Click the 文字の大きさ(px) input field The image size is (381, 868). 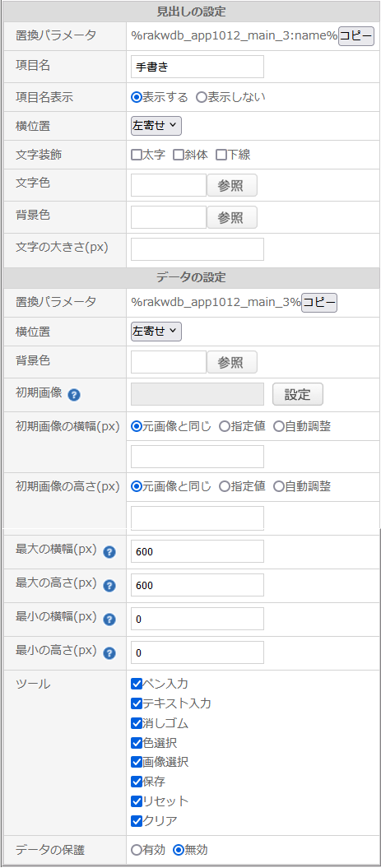pos(197,249)
